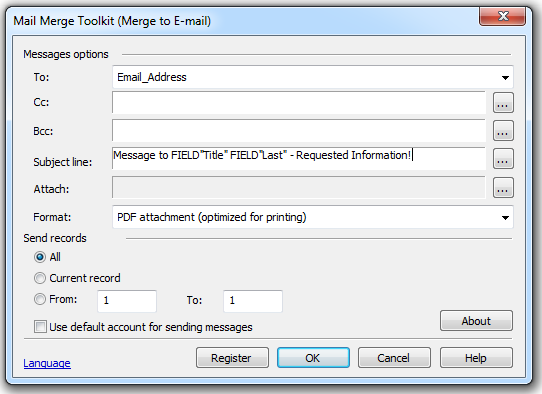Focus the Cc input field
Image resolution: width=542 pixels, height=394 pixels.
(x=299, y=103)
